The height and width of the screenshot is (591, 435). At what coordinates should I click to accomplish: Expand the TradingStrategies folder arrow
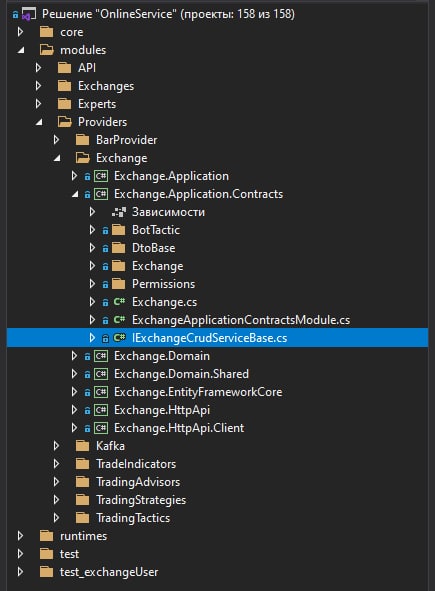pos(56,500)
